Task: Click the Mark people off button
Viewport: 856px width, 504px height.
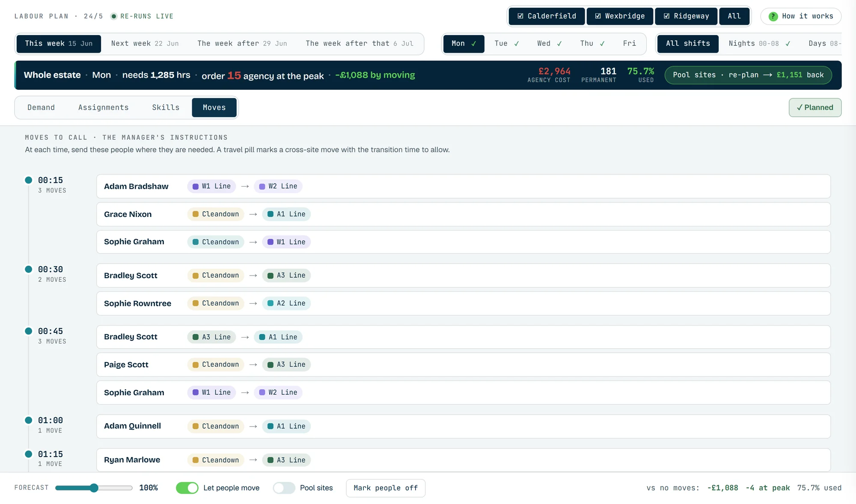Action: 386,488
